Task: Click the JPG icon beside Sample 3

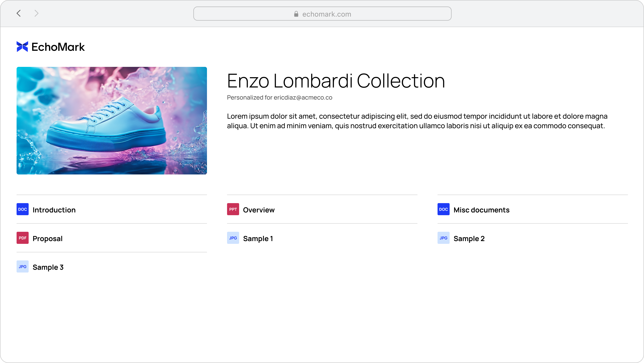Action: pos(23,266)
